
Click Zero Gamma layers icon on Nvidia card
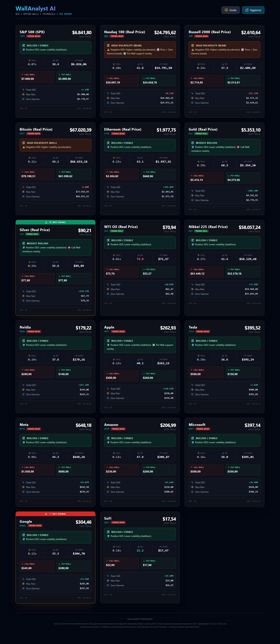[23, 394]
